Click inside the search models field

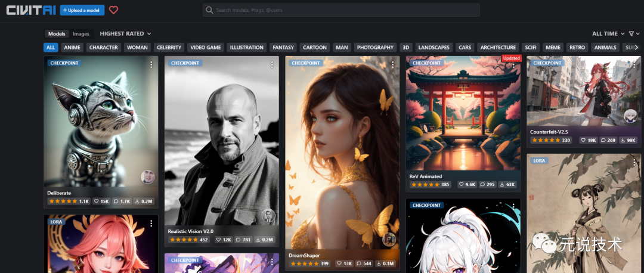click(341, 10)
